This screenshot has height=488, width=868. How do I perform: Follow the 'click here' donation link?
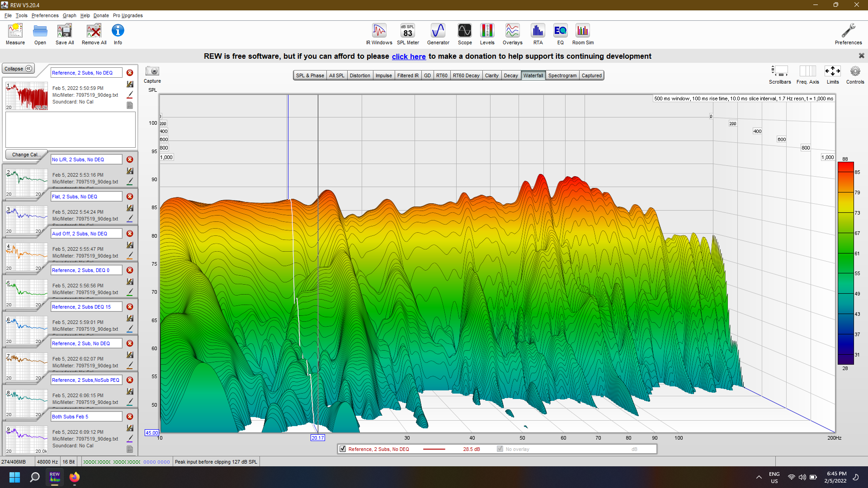[x=409, y=56]
